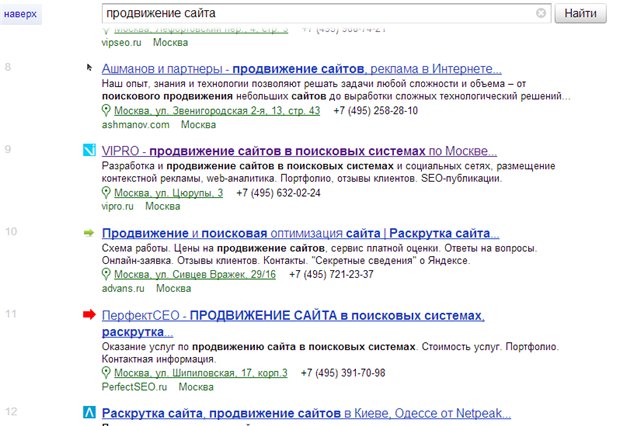Click the vipro.ru domain text
Image resolution: width=640 pixels, height=426 pixels.
pyautogui.click(x=118, y=206)
